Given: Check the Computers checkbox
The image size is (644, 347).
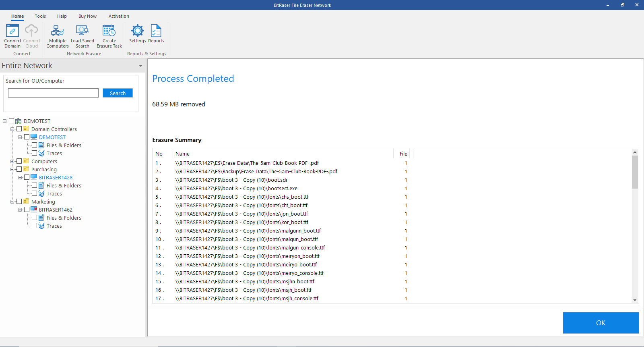Looking at the screenshot, I should click(x=19, y=161).
